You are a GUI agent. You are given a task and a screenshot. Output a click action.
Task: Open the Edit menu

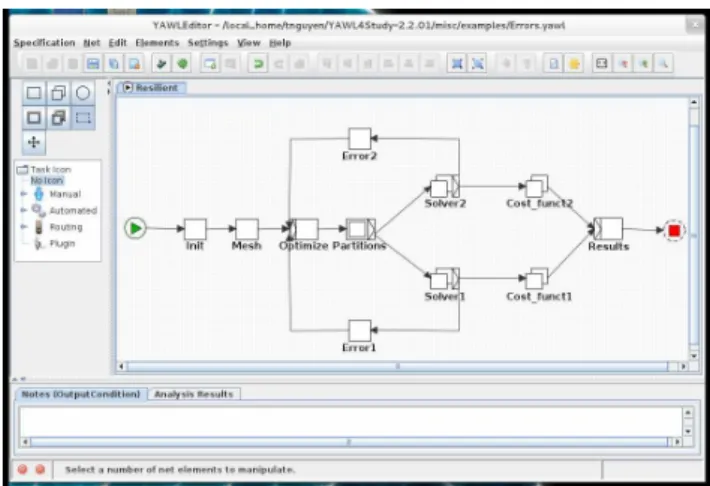click(118, 43)
